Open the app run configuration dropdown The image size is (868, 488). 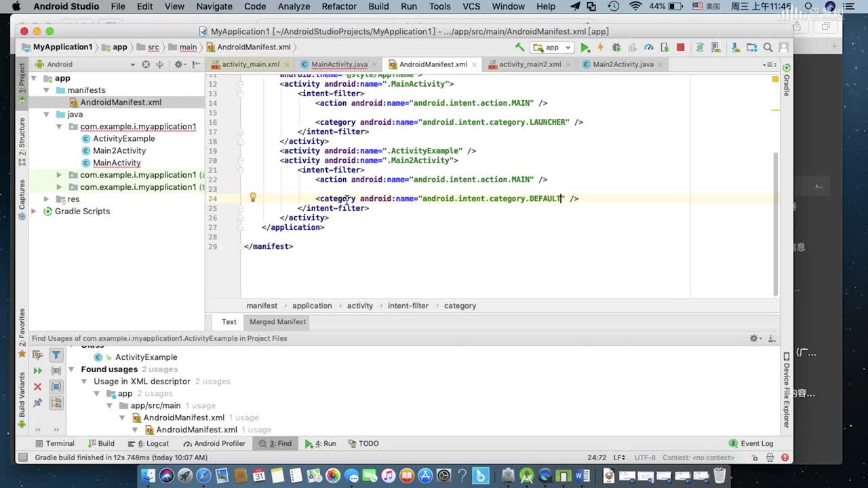click(x=553, y=47)
